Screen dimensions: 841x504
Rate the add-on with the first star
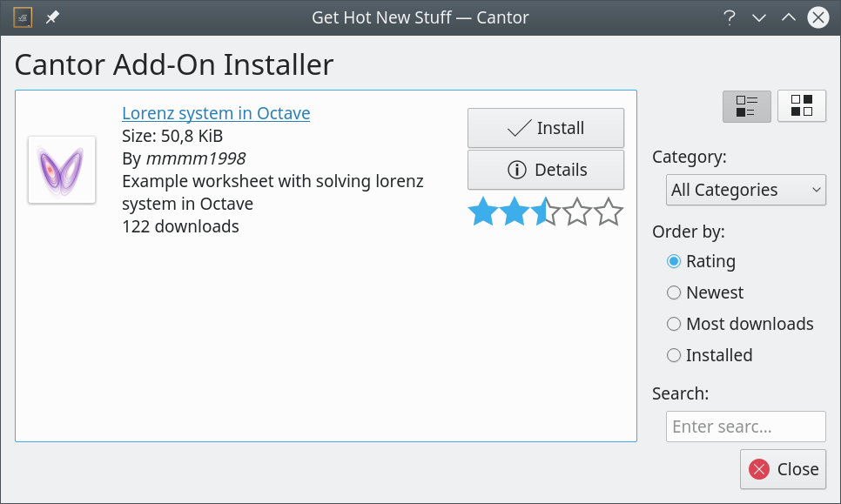(x=482, y=212)
